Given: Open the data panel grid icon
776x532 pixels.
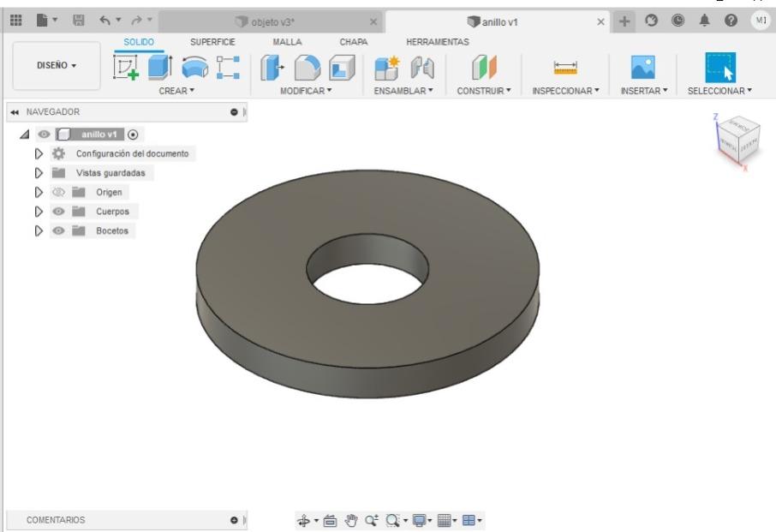Looking at the screenshot, I should (x=15, y=21).
